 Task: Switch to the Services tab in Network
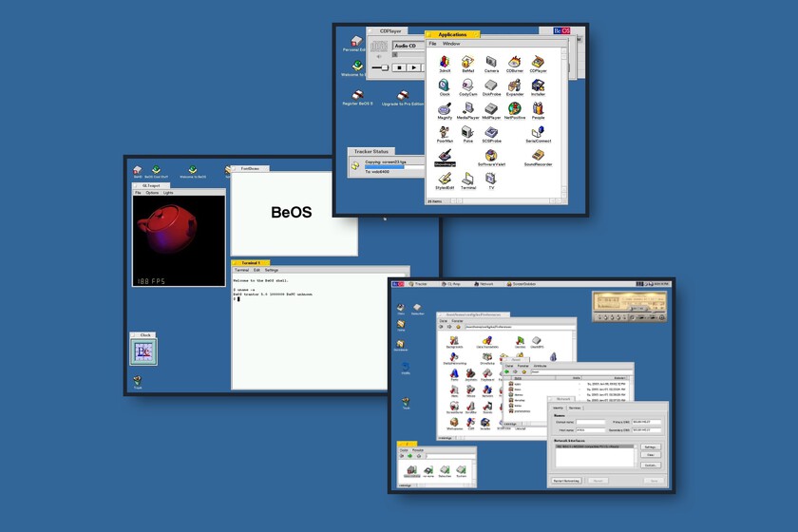point(575,408)
